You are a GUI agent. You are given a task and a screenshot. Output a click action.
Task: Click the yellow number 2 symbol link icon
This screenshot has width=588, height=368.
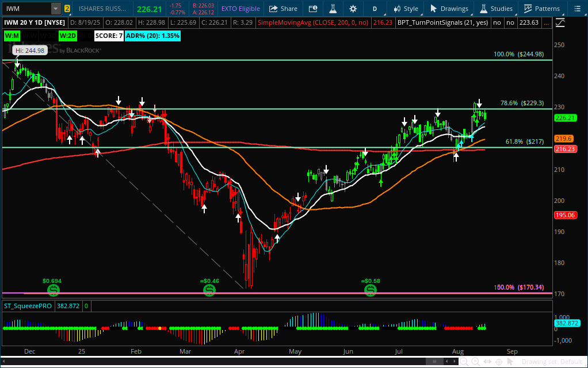tap(67, 8)
